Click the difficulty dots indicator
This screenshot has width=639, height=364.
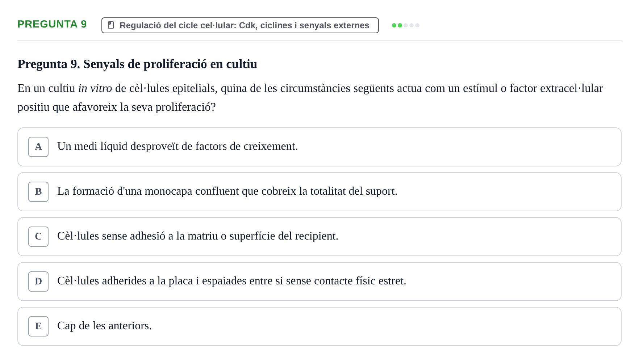[406, 25]
